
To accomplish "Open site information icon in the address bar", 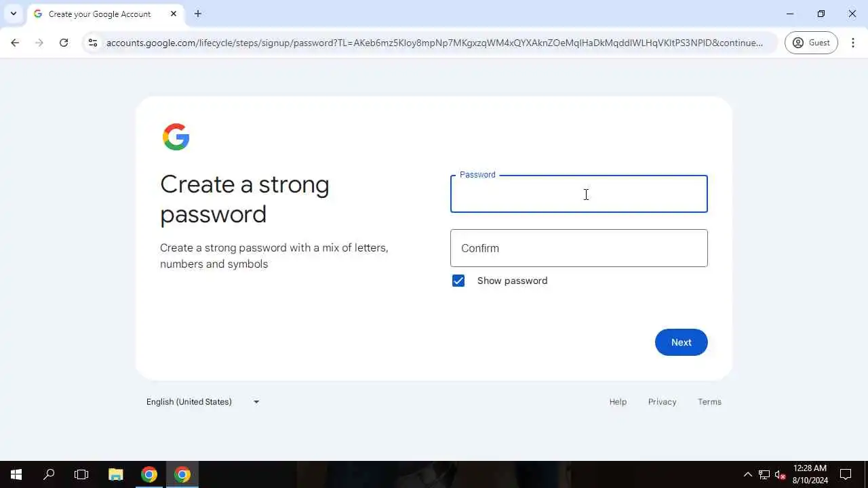I will tap(93, 43).
